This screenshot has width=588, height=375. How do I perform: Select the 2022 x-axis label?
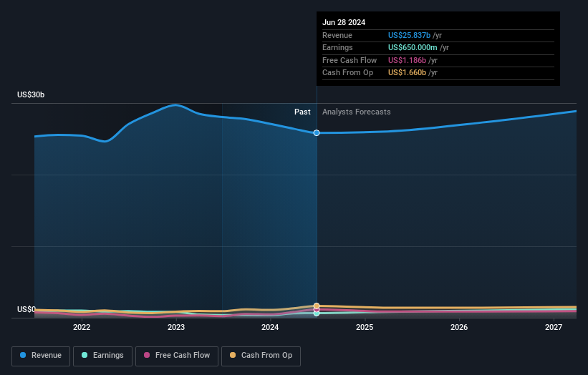pyautogui.click(x=82, y=328)
